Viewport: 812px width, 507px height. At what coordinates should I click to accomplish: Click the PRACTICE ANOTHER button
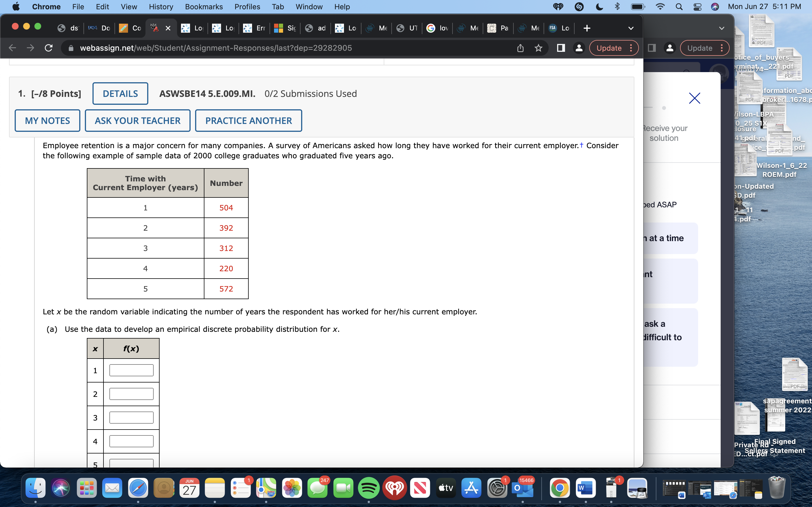point(248,121)
